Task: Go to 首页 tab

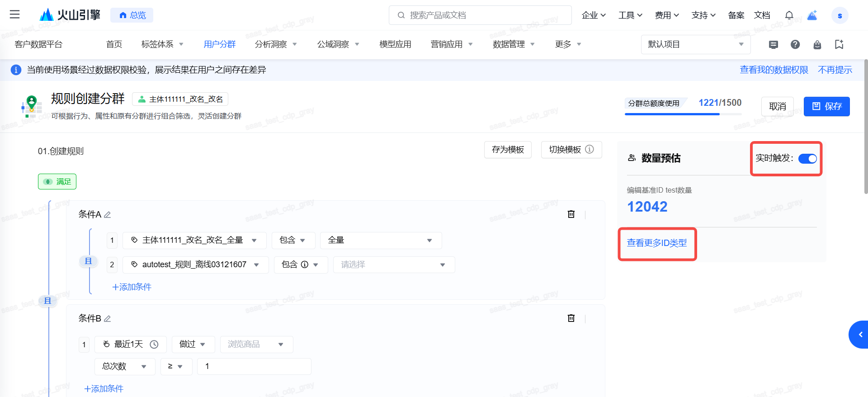Action: coord(114,44)
